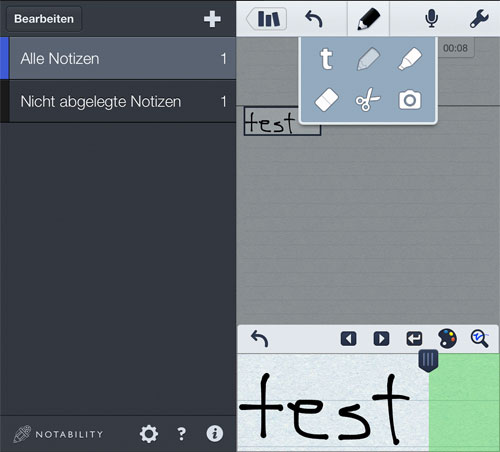Select the text tool in the popup
This screenshot has height=452, width=500.
point(326,59)
